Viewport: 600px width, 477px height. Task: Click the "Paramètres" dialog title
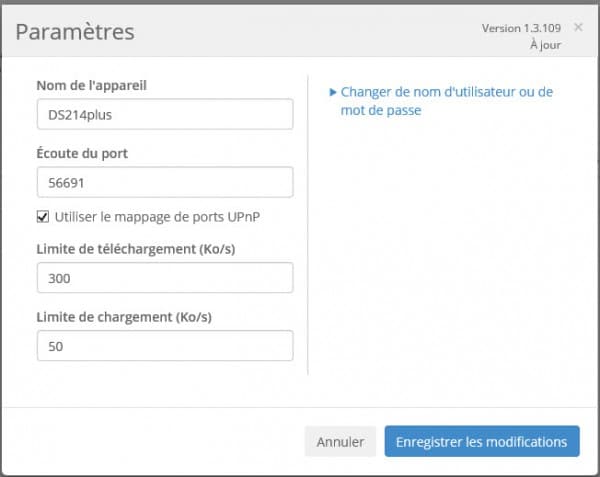75,31
